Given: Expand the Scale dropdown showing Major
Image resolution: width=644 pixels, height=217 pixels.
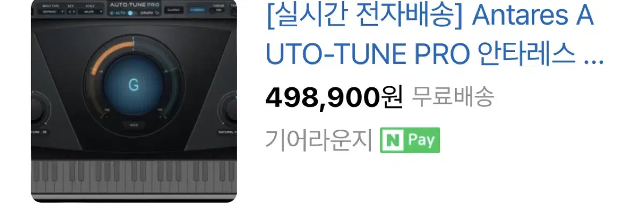Looking at the screenshot, I should click(x=91, y=11).
